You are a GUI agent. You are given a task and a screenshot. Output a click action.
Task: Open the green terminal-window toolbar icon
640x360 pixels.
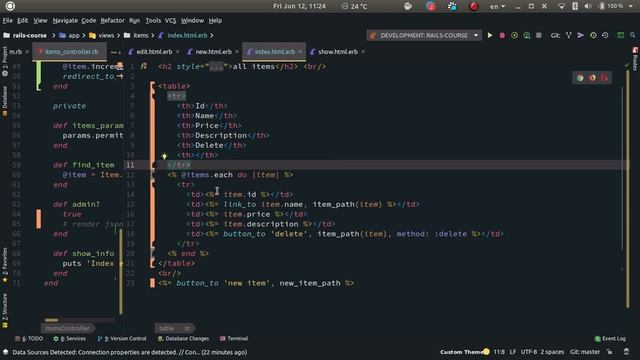click(620, 36)
